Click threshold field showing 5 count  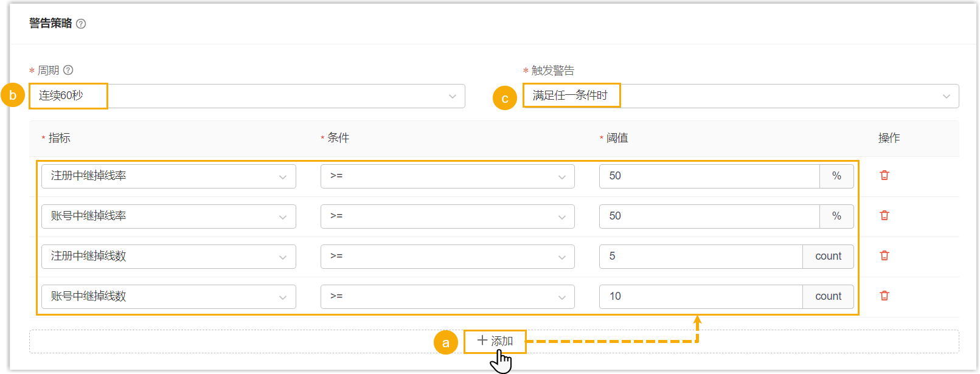pyautogui.click(x=700, y=257)
